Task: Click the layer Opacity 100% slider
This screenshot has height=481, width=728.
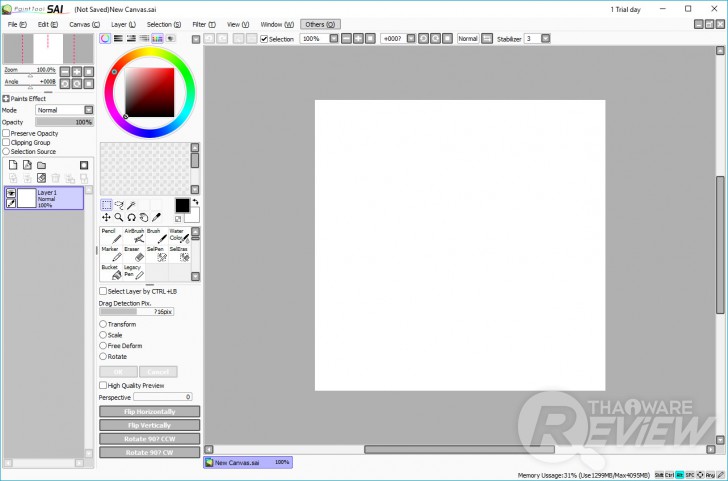Action: [65, 122]
